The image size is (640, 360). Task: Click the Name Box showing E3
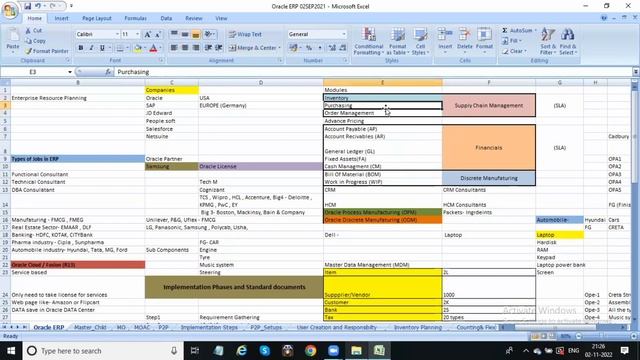(x=33, y=72)
